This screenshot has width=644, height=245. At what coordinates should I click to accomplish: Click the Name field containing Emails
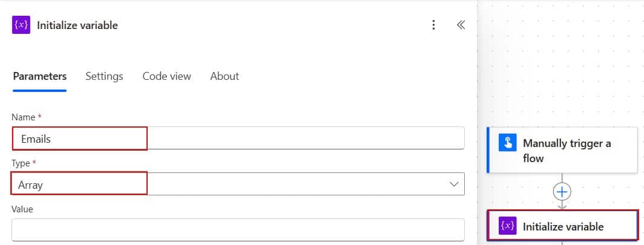click(x=238, y=139)
